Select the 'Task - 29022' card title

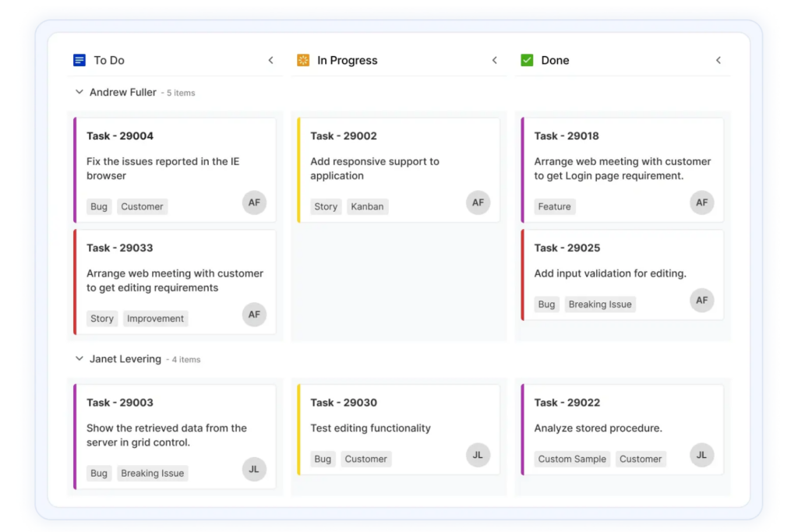click(567, 402)
